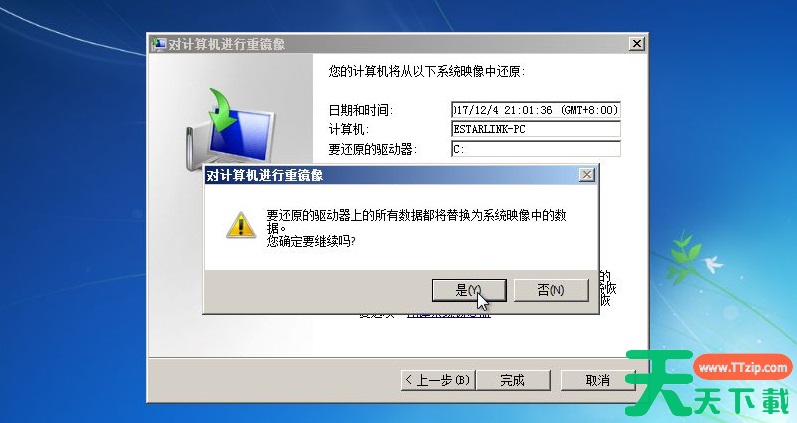
Task: Click the confirmation dialog's blue title bar
Action: [x=391, y=175]
